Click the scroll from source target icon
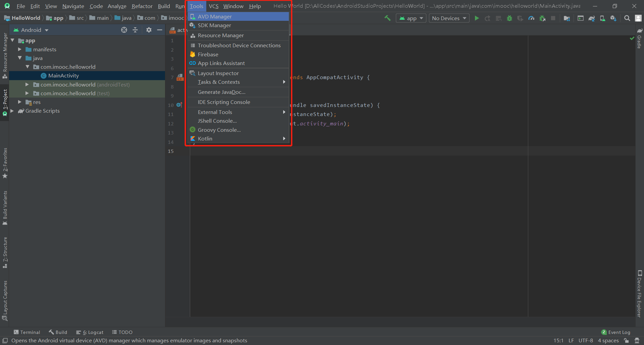The width and height of the screenshot is (644, 345). click(x=124, y=30)
